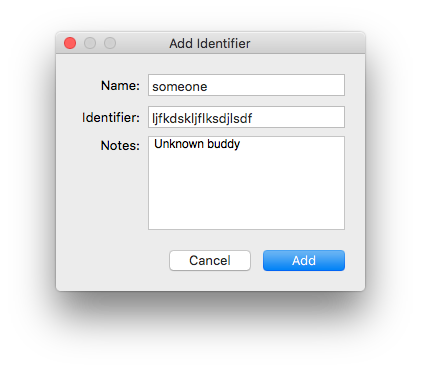Confirm with the blue Add button
The height and width of the screenshot is (371, 421).
click(x=304, y=260)
